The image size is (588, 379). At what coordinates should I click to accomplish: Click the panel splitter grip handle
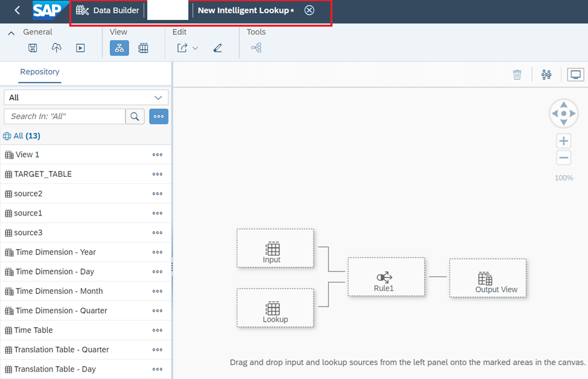click(x=172, y=267)
